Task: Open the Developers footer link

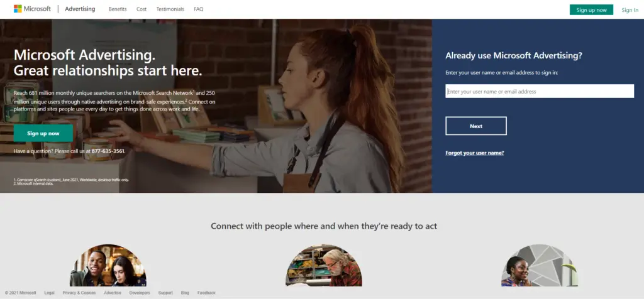Action: tap(140, 293)
